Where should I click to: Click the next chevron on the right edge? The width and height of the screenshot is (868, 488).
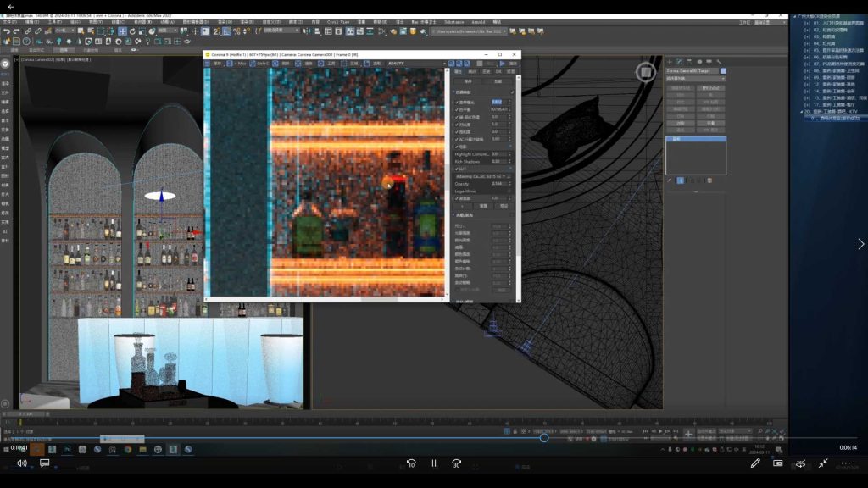point(860,244)
